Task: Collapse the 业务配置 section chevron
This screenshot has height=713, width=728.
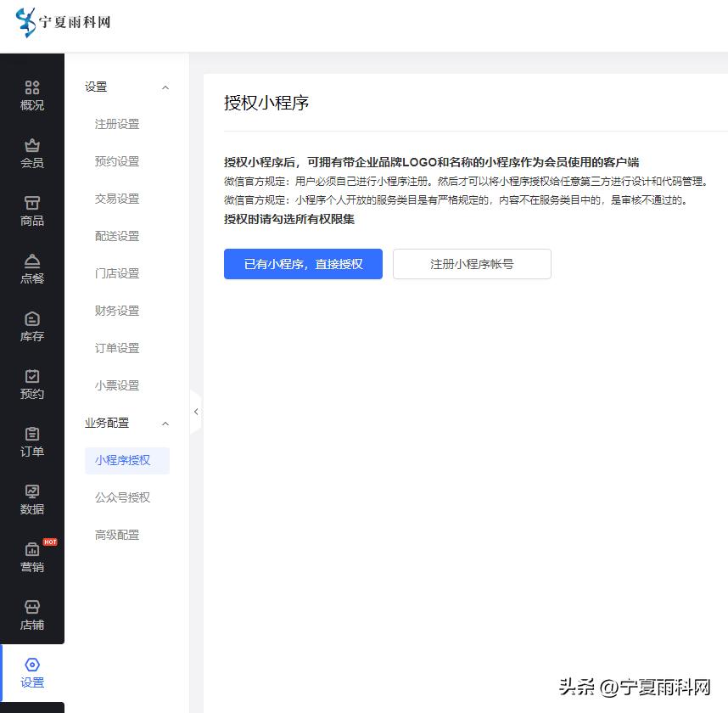Action: click(x=165, y=423)
